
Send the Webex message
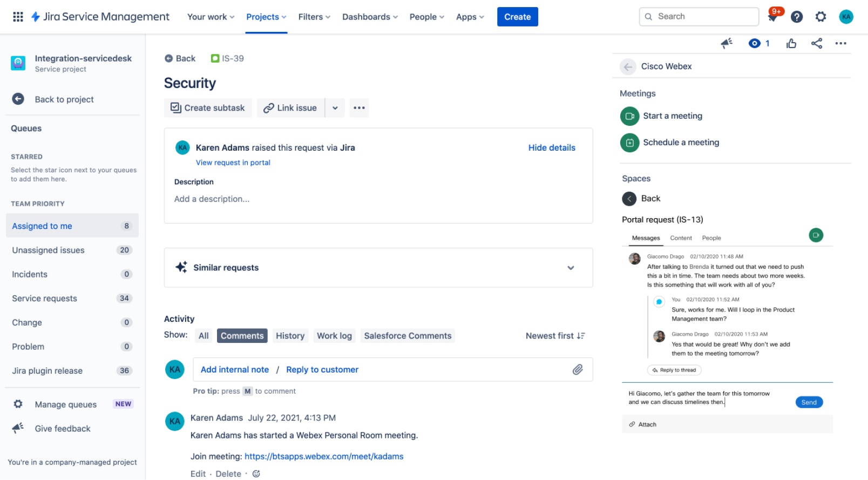809,402
